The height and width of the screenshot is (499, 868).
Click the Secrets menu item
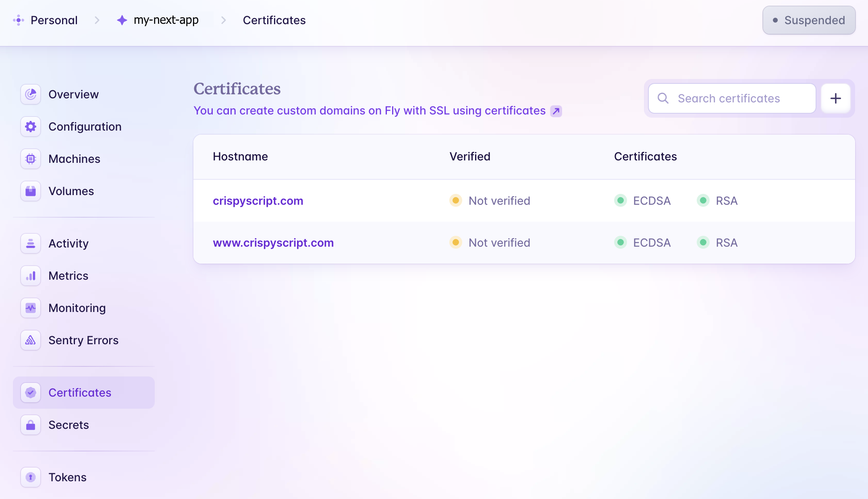point(69,424)
